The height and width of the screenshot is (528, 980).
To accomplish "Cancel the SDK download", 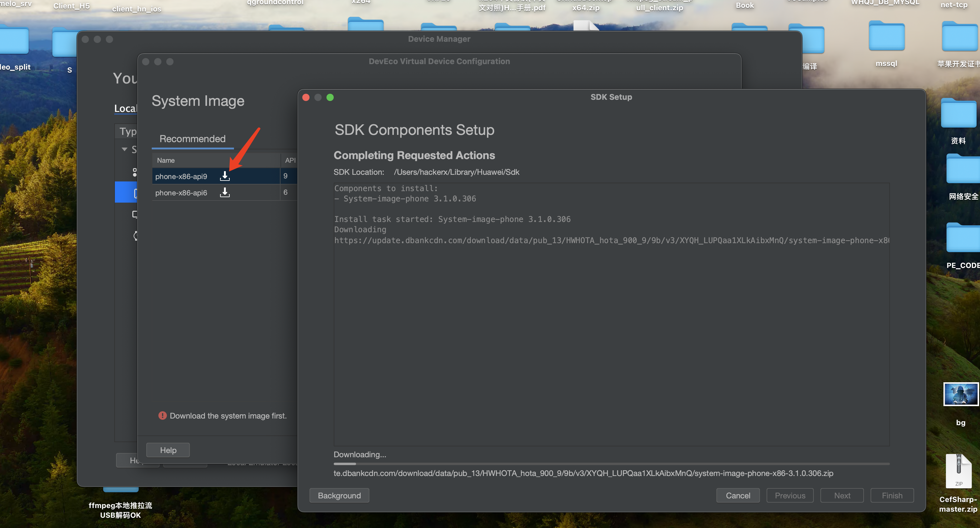I will click(738, 496).
